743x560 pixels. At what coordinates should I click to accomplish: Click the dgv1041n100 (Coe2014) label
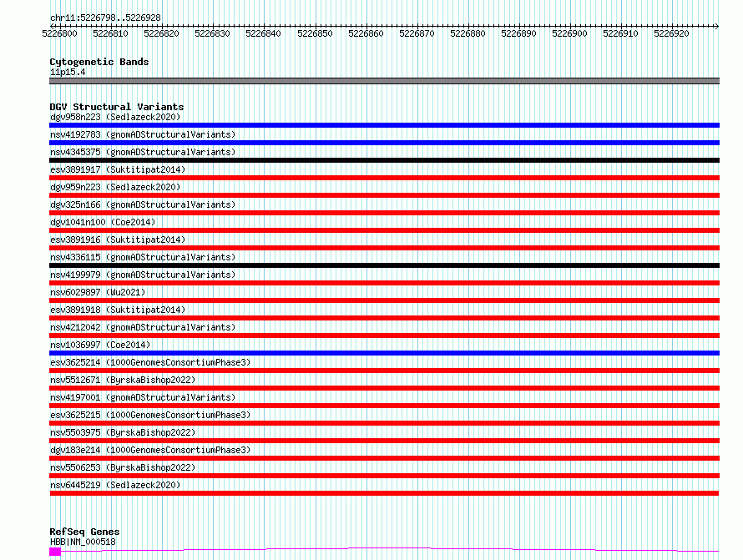click(x=103, y=222)
